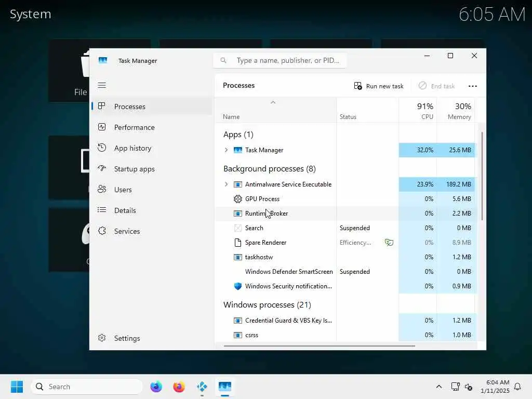
Task: Click the Processes sidebar icon
Action: click(101, 106)
